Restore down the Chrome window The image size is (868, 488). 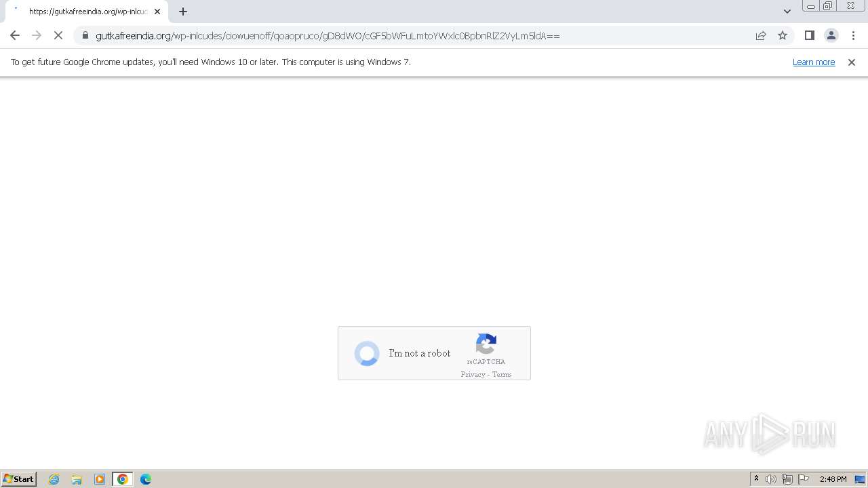click(x=828, y=6)
